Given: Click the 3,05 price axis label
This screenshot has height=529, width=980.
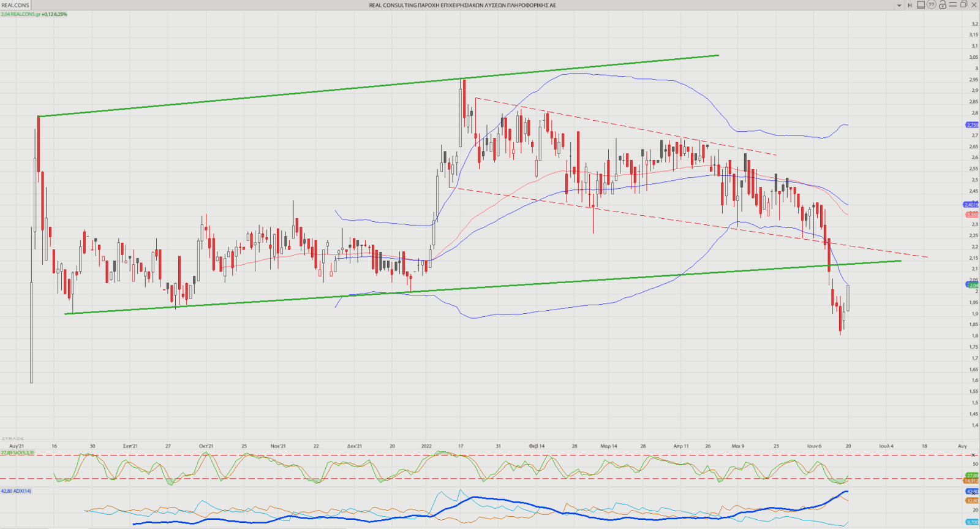Looking at the screenshot, I should coord(973,57).
